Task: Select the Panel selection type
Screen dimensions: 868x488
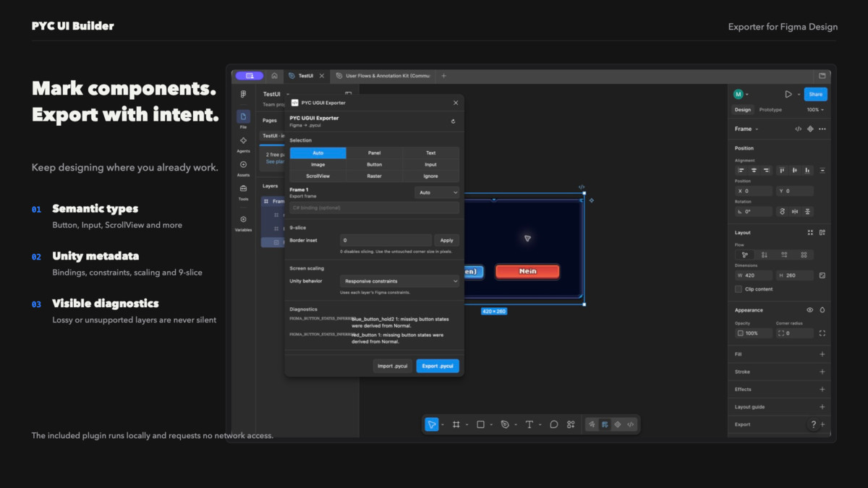Action: (x=374, y=153)
